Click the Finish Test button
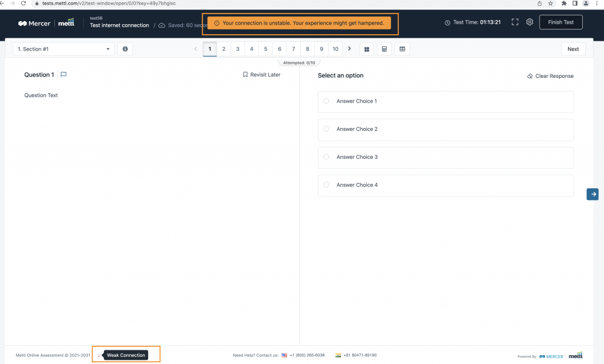This screenshot has height=364, width=604. click(560, 22)
